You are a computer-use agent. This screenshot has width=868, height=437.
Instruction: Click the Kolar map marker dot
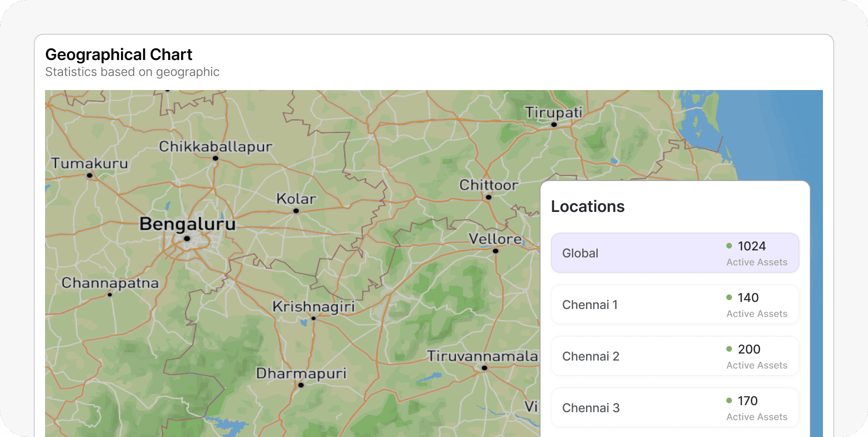pyautogui.click(x=296, y=211)
